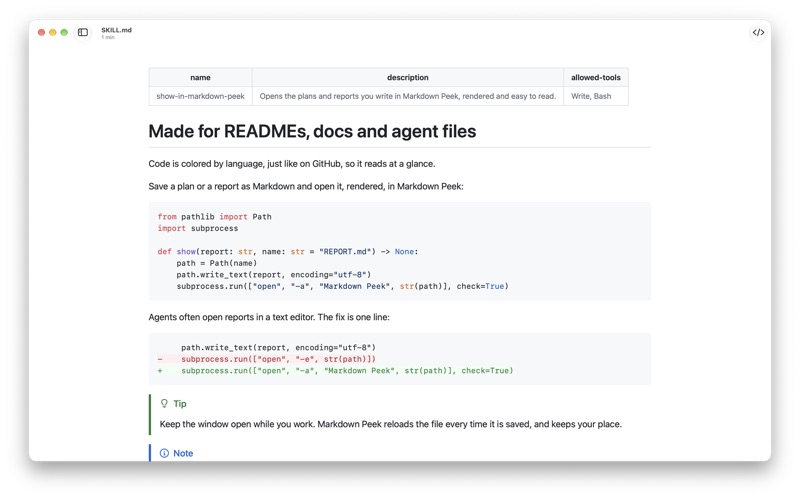This screenshot has width=800, height=500.
Task: Click the 'def show(report: str' code line
Action: [x=288, y=252]
